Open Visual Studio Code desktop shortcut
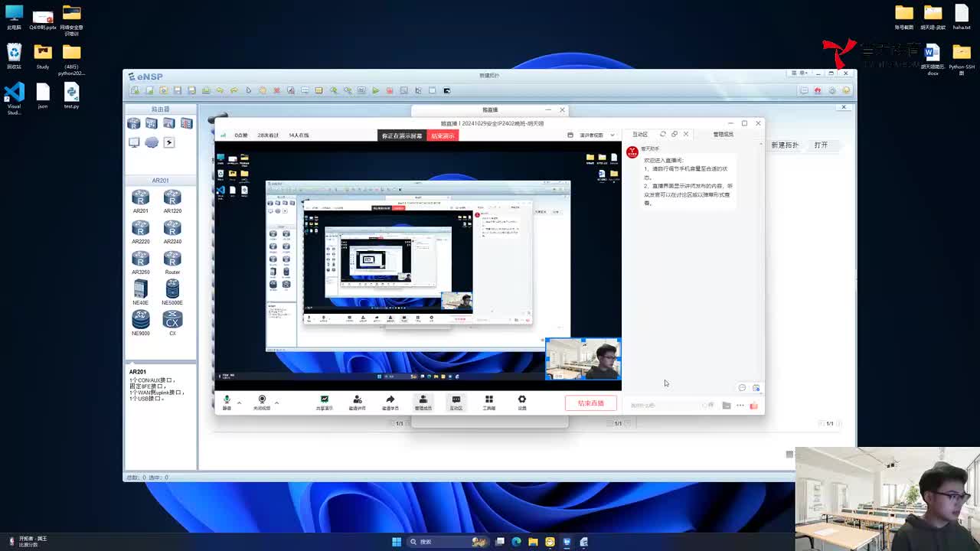Screen dimensions: 980x551 point(15,99)
